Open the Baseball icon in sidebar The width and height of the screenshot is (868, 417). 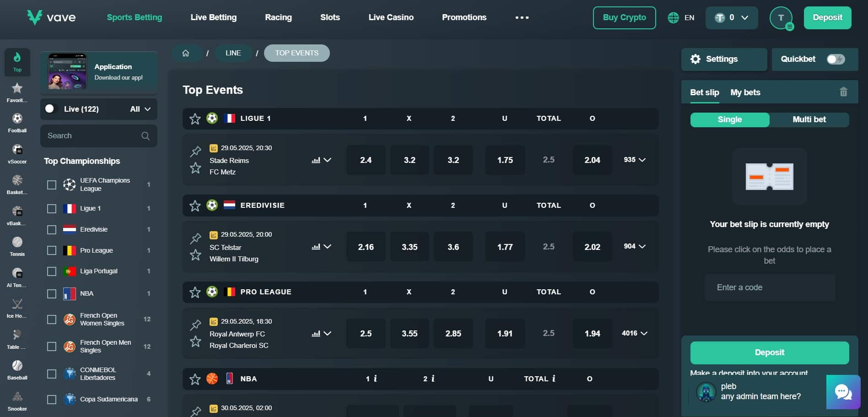click(17, 369)
